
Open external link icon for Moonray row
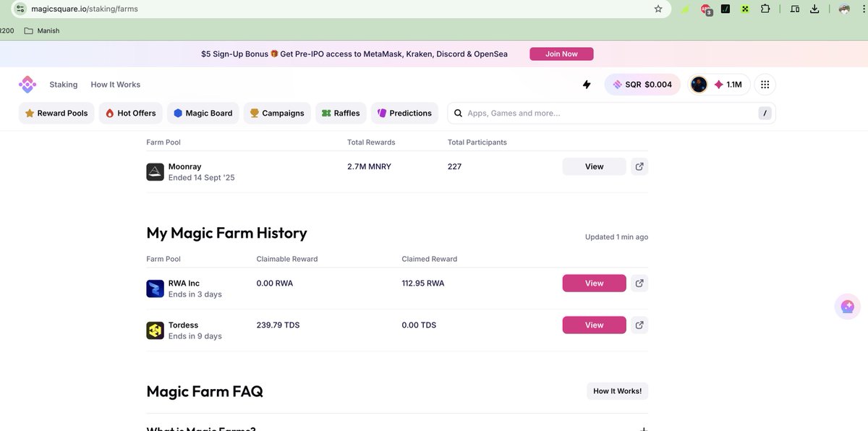coord(639,166)
